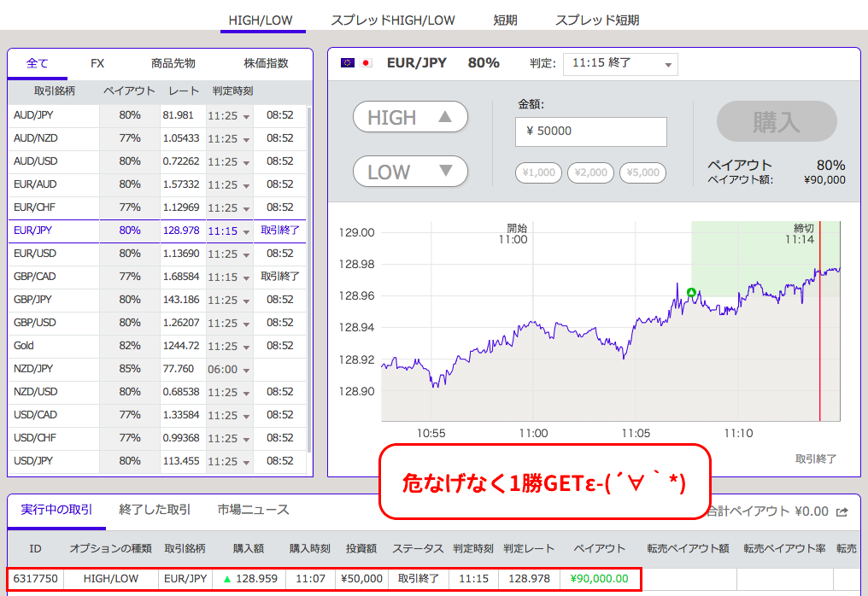Expand AUD/JPY expiry time dropdown
The width and height of the screenshot is (868, 596).
pyautogui.click(x=246, y=116)
